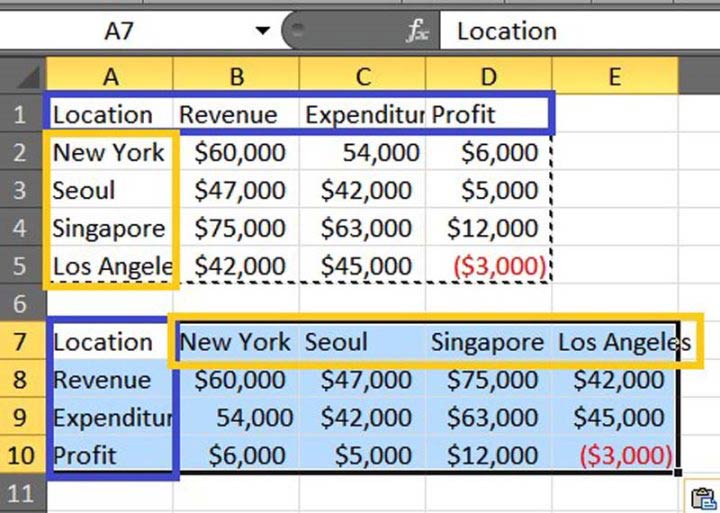Image resolution: width=720 pixels, height=513 pixels.
Task: Select column C header
Action: (x=362, y=76)
